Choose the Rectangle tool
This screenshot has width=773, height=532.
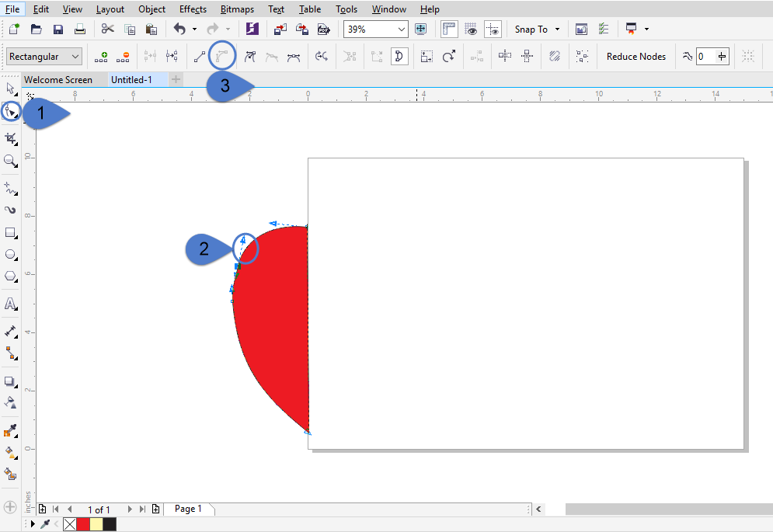coord(10,231)
